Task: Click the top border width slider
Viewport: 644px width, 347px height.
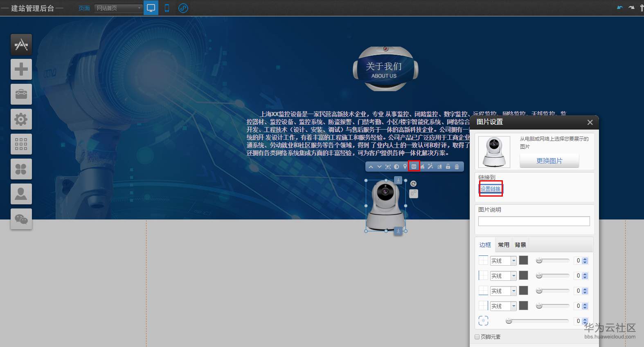Action: point(553,260)
